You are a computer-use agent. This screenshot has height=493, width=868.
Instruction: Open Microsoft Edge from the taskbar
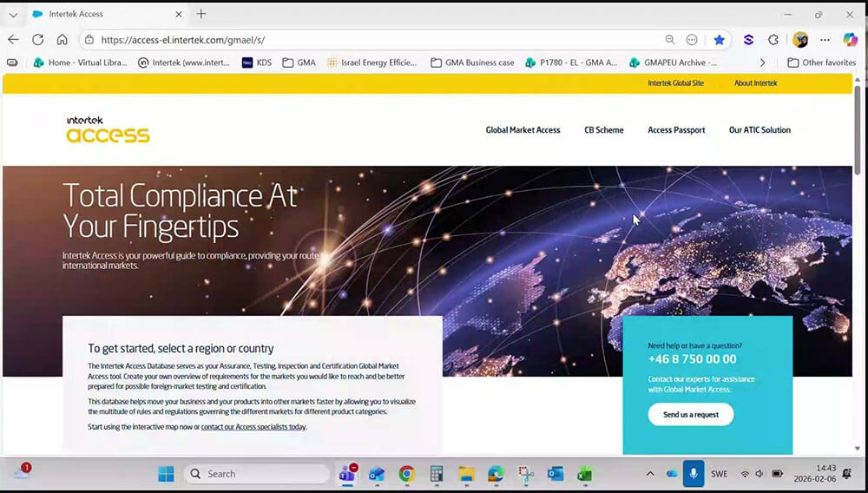point(496,474)
